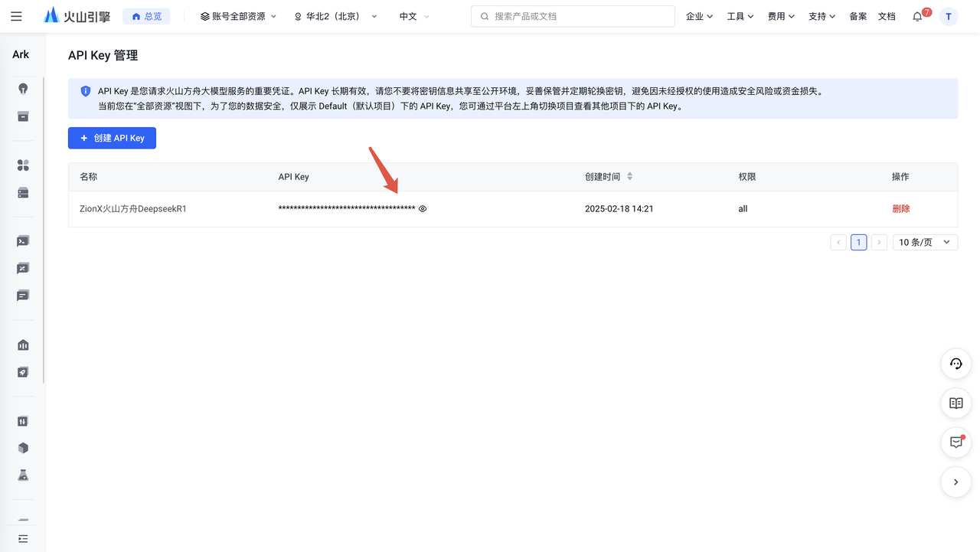Delete the ZionX火山方舟DeepseekR1 key
The width and height of the screenshot is (980, 552).
point(901,209)
